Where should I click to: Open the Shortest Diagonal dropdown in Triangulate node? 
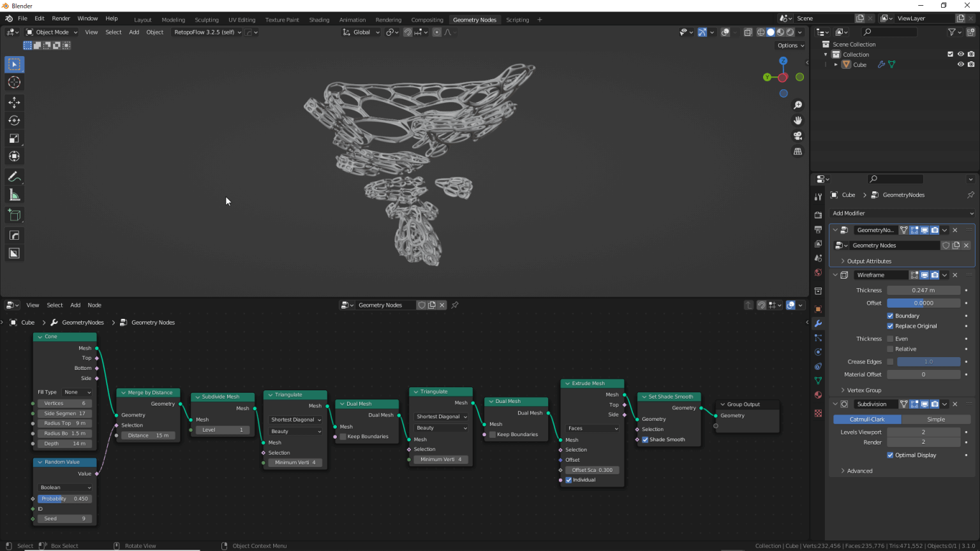click(x=294, y=419)
